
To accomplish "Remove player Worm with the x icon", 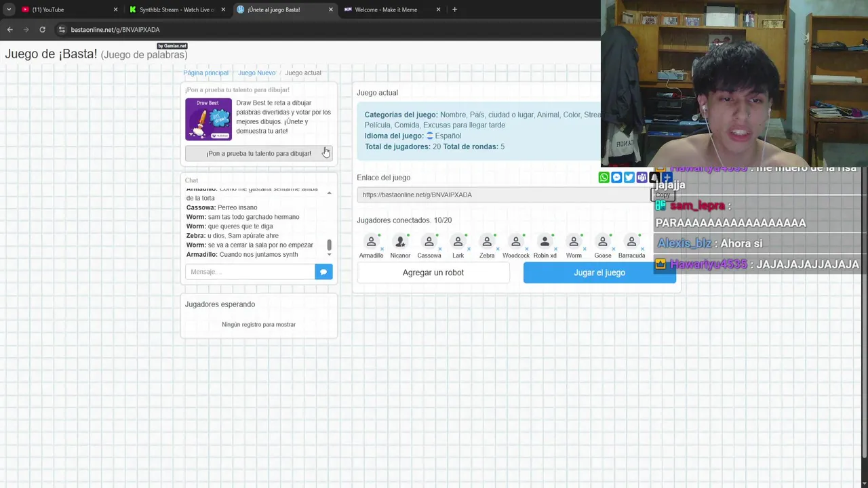I will 585,249.
